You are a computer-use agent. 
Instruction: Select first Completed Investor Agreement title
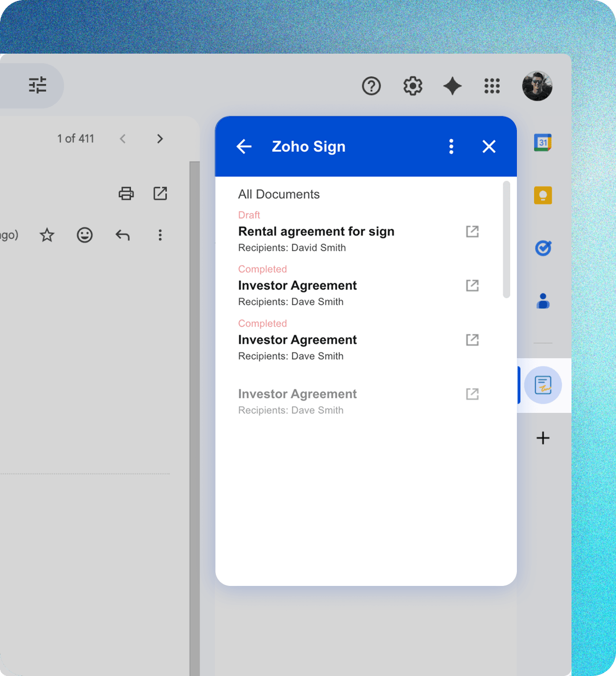[297, 285]
